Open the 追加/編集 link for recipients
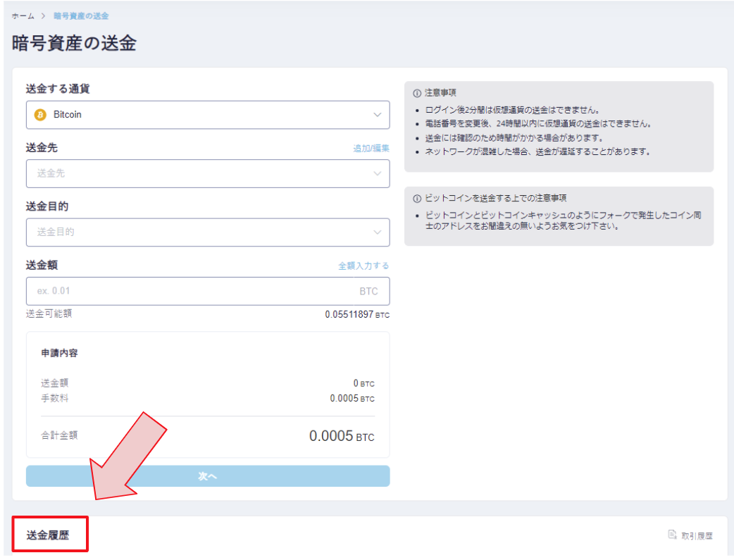 click(x=371, y=148)
